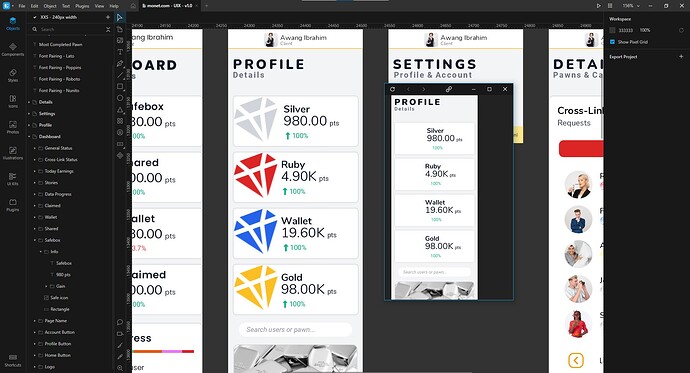The image size is (690, 373).
Task: Open the Photos library panel
Action: click(13, 128)
